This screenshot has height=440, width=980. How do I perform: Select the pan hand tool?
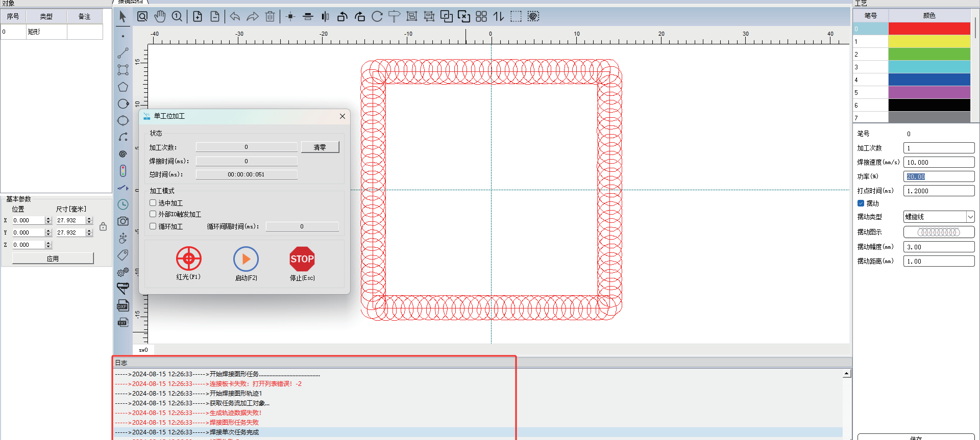pos(160,17)
